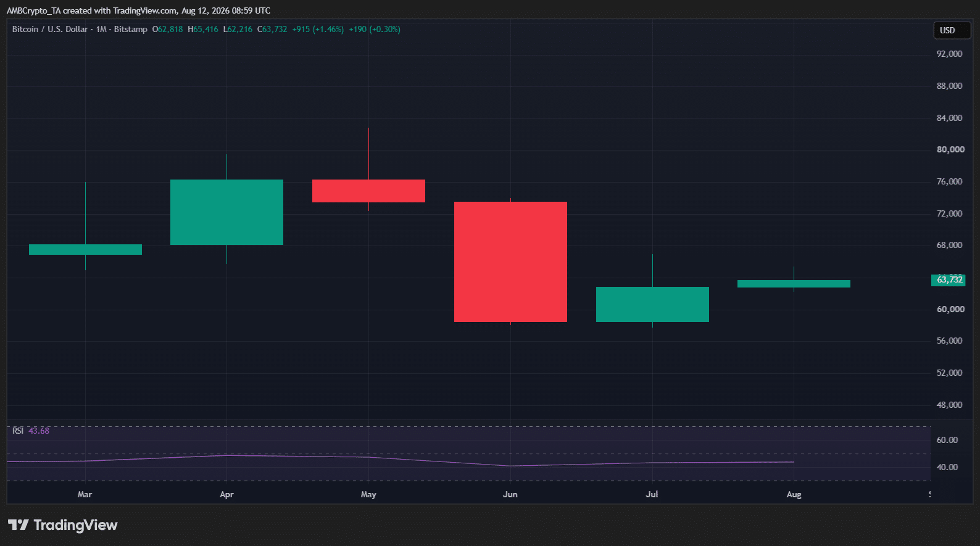The width and height of the screenshot is (980, 546).
Task: Select the March green candle body
Action: click(85, 249)
